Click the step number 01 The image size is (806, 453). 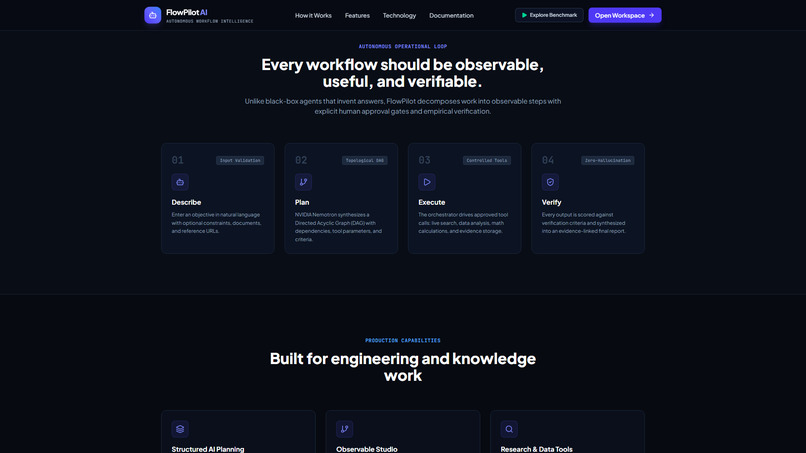177,160
